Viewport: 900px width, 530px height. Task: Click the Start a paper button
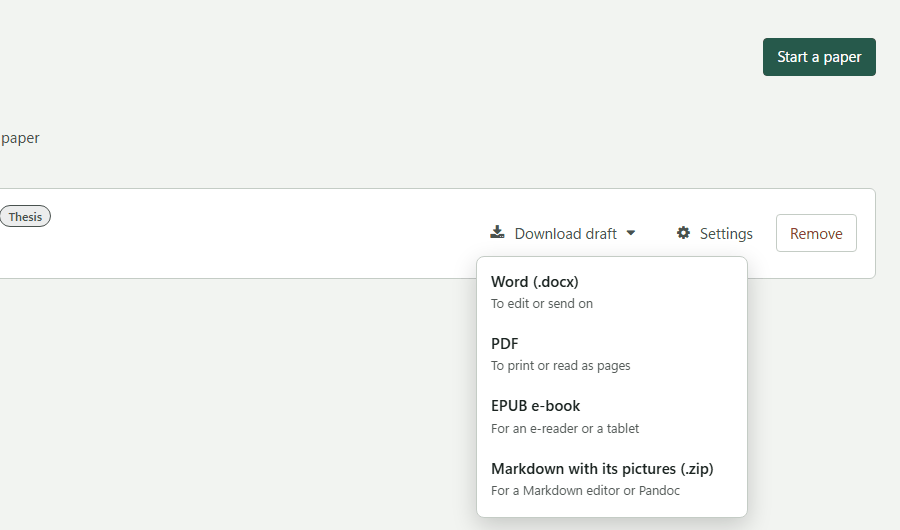coord(819,57)
